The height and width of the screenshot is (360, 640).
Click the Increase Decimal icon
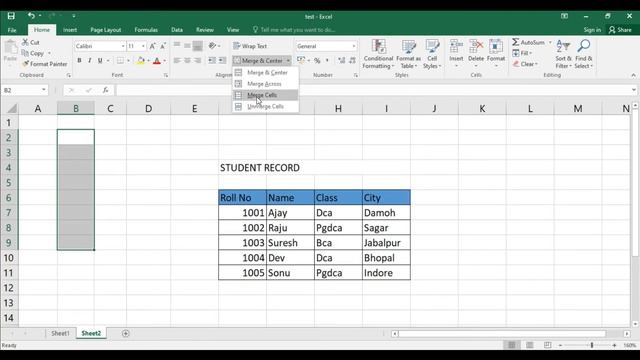point(341,60)
